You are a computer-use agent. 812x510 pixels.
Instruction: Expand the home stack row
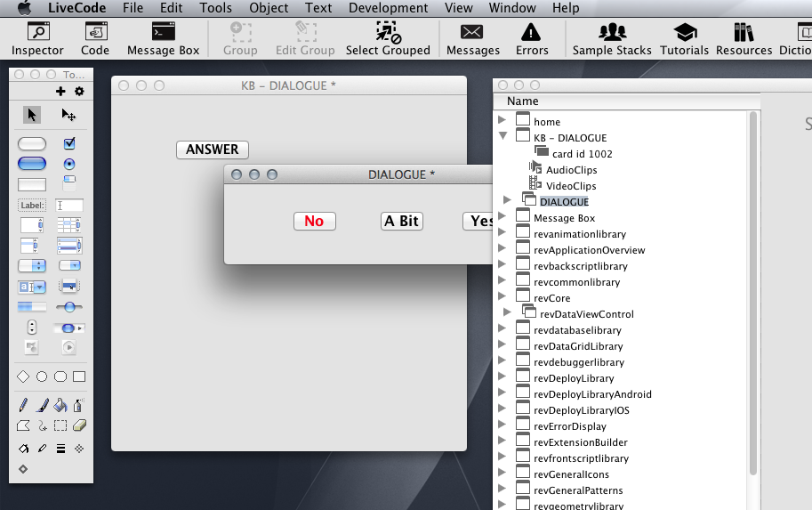502,120
